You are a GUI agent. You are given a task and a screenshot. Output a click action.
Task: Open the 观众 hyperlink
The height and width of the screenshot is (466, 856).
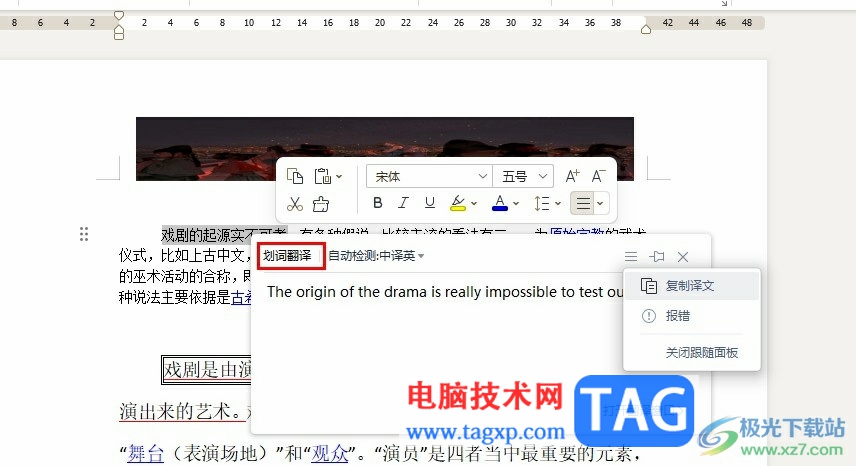coord(330,453)
